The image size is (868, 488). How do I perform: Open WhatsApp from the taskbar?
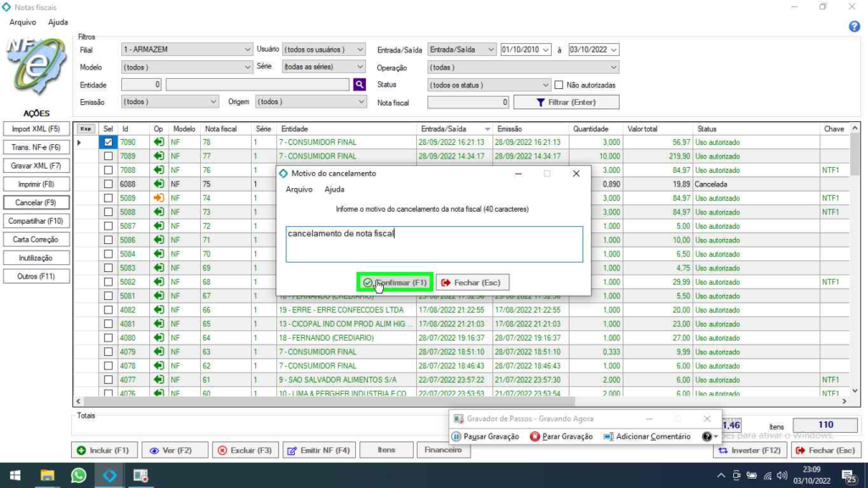pyautogui.click(x=78, y=475)
